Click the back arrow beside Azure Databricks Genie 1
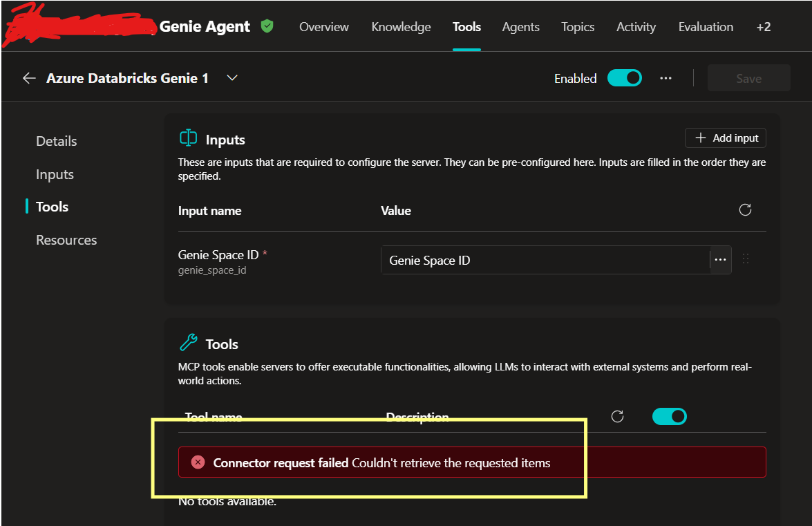Image resolution: width=812 pixels, height=526 pixels. click(29, 78)
